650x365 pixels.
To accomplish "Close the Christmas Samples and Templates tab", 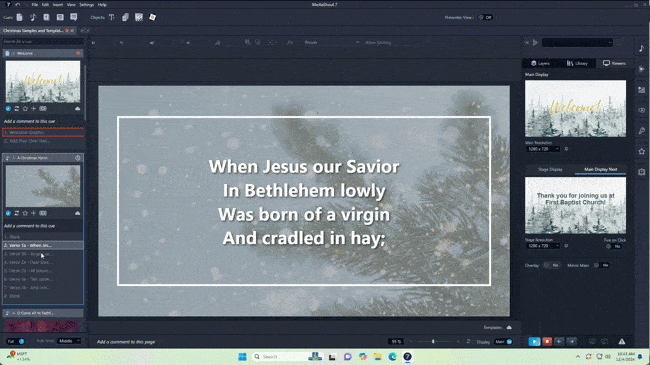I will [x=72, y=31].
